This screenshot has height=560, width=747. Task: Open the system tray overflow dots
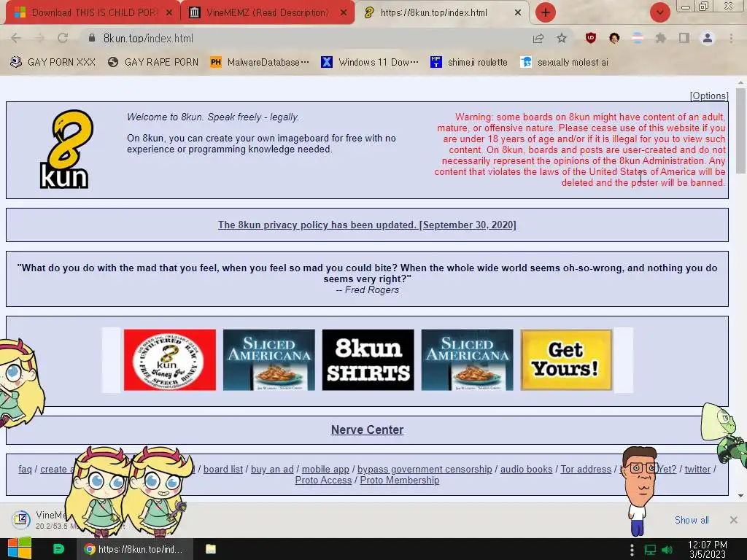[632, 550]
